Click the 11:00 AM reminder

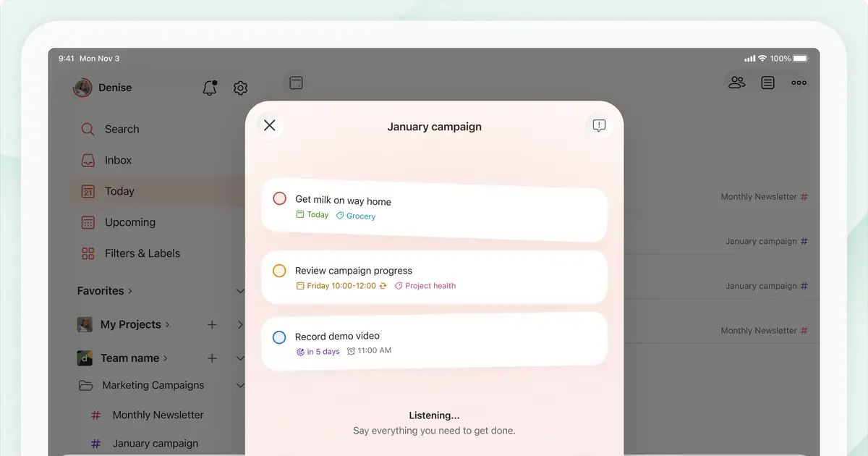pyautogui.click(x=369, y=350)
